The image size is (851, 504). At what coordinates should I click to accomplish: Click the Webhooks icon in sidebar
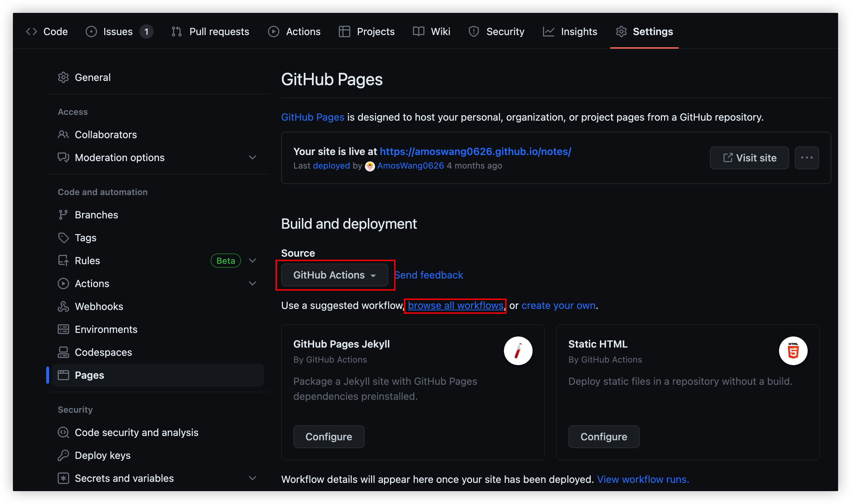coord(63,306)
